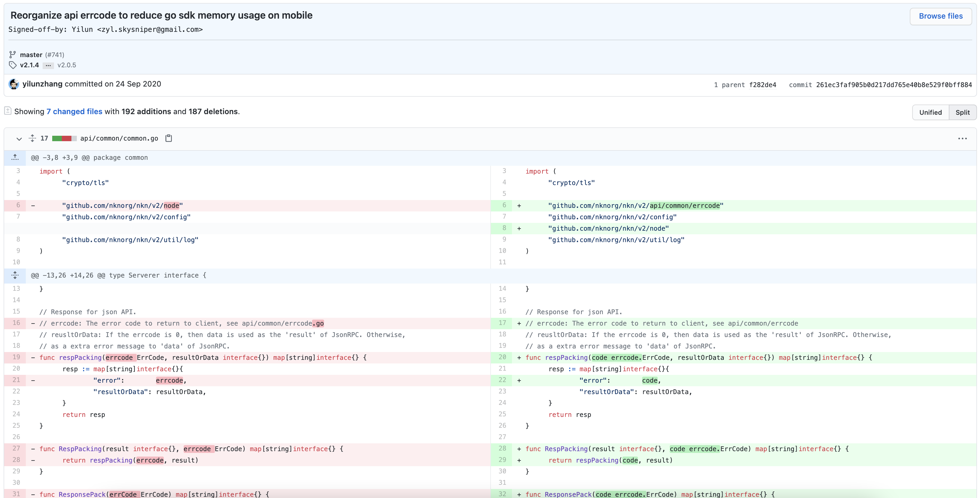The height and width of the screenshot is (498, 980).
Task: Open the v2.1.4 tag link
Action: click(29, 65)
